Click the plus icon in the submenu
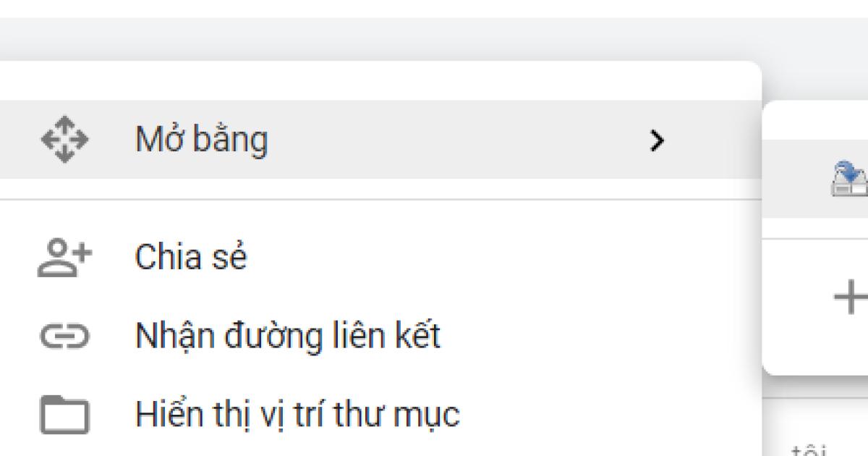This screenshot has width=868, height=456. click(851, 297)
